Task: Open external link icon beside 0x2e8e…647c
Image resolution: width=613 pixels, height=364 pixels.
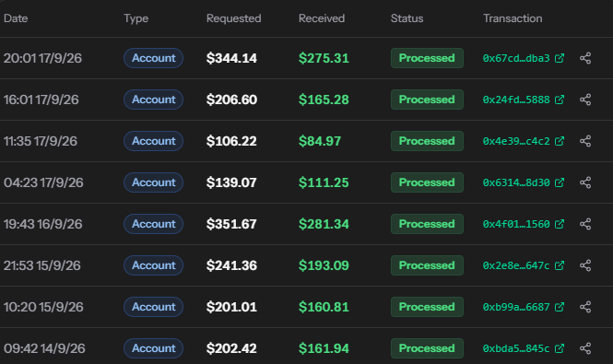Action: pos(560,265)
